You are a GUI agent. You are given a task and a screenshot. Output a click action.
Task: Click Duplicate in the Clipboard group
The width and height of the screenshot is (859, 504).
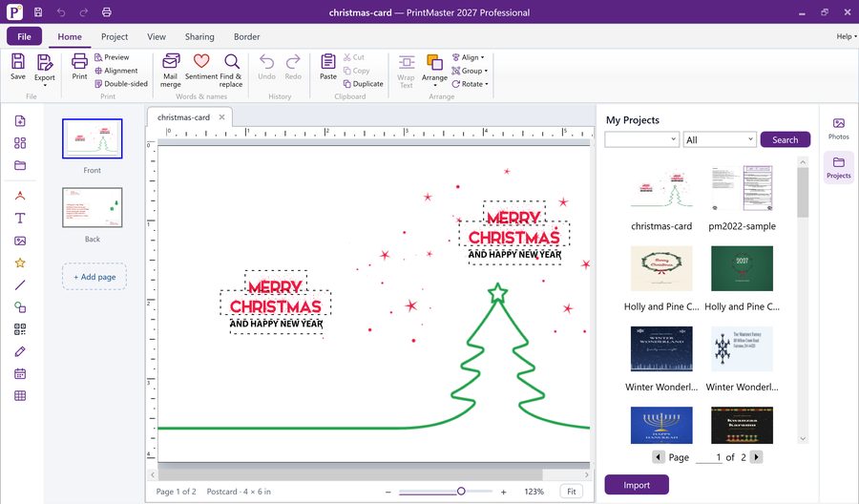click(x=364, y=84)
